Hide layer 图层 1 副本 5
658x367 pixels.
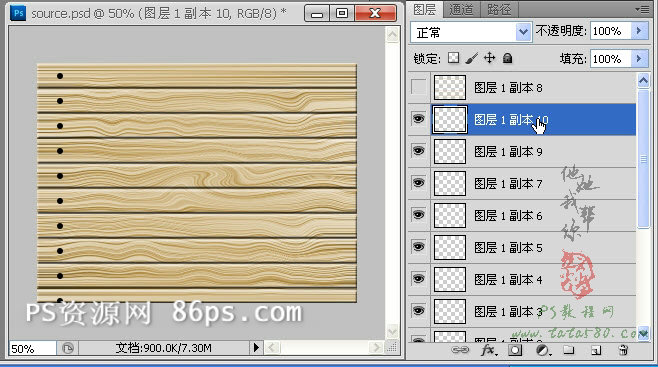point(418,247)
